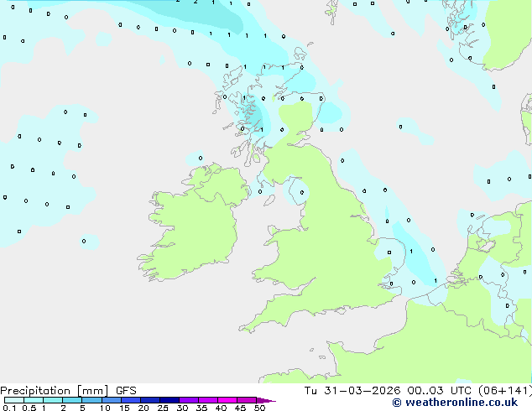This screenshot has width=532, height=411.
Task: Click the "Tu 31-03-2026" date text
Action: (x=352, y=391)
